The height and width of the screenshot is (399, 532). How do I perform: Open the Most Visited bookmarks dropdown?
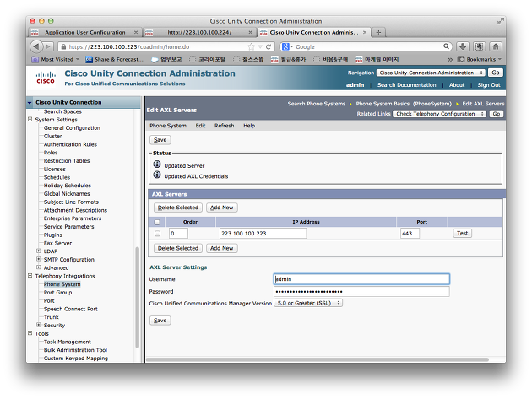(56, 59)
